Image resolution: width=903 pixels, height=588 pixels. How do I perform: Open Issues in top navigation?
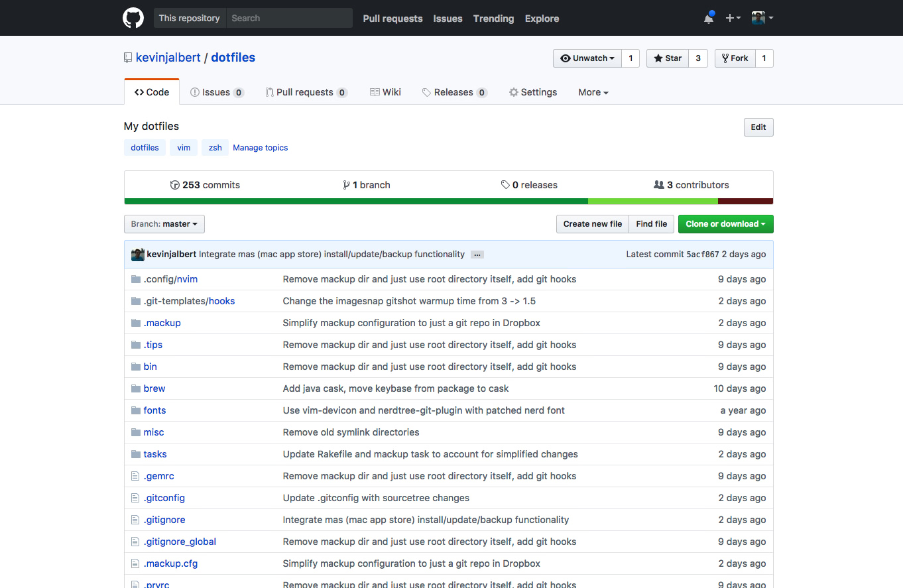448,19
